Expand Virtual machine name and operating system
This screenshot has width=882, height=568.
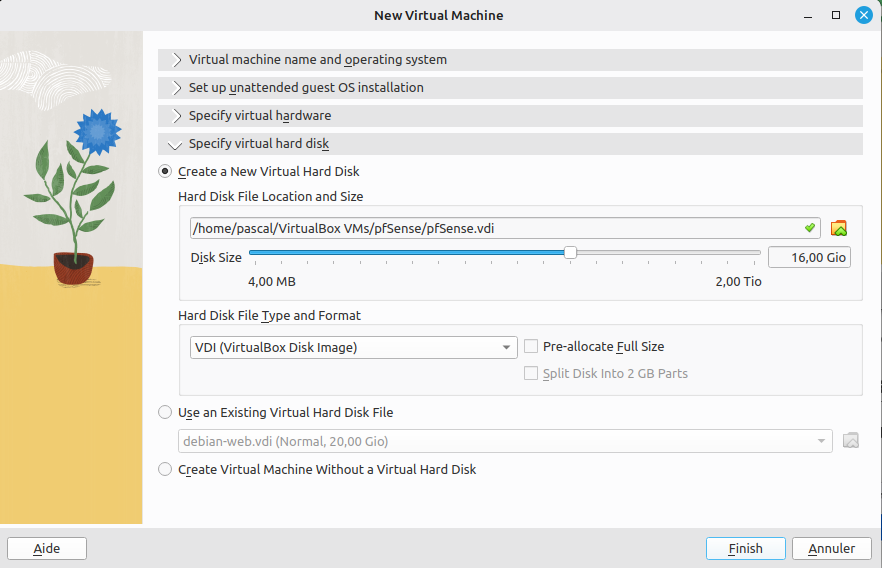510,60
